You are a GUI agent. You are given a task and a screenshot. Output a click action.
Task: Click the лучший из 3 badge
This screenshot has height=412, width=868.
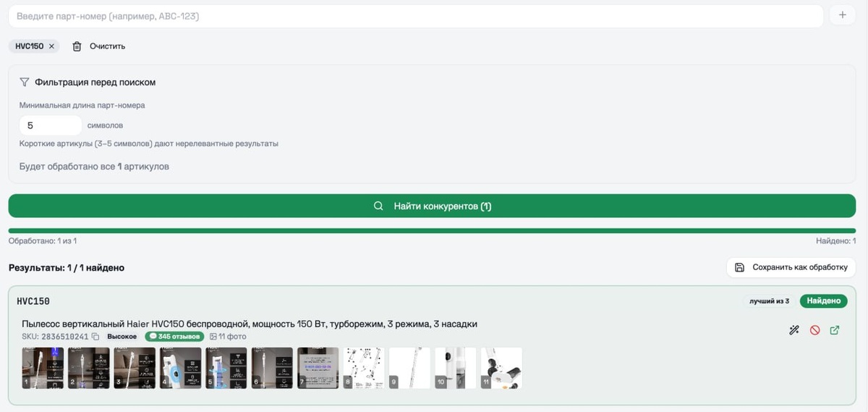click(769, 300)
